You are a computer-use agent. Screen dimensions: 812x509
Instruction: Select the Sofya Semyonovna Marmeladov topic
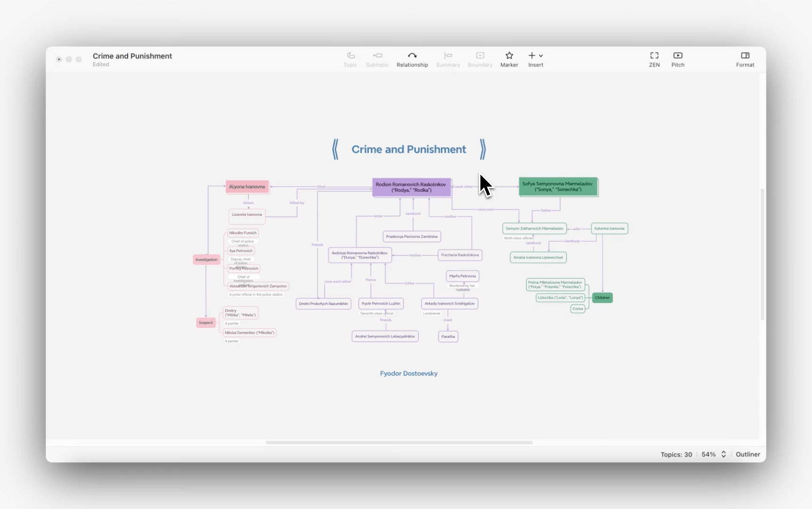(x=558, y=187)
